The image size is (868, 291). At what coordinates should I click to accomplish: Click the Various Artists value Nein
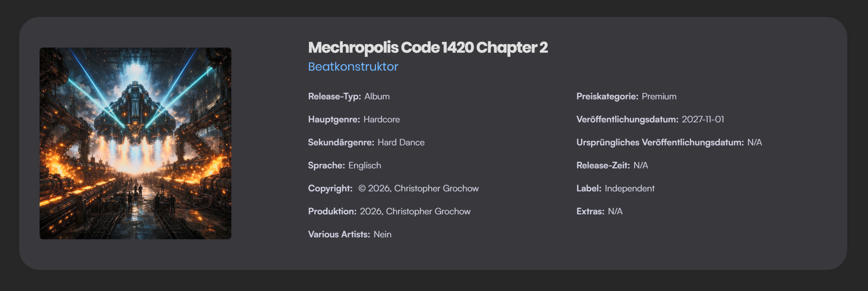click(382, 235)
